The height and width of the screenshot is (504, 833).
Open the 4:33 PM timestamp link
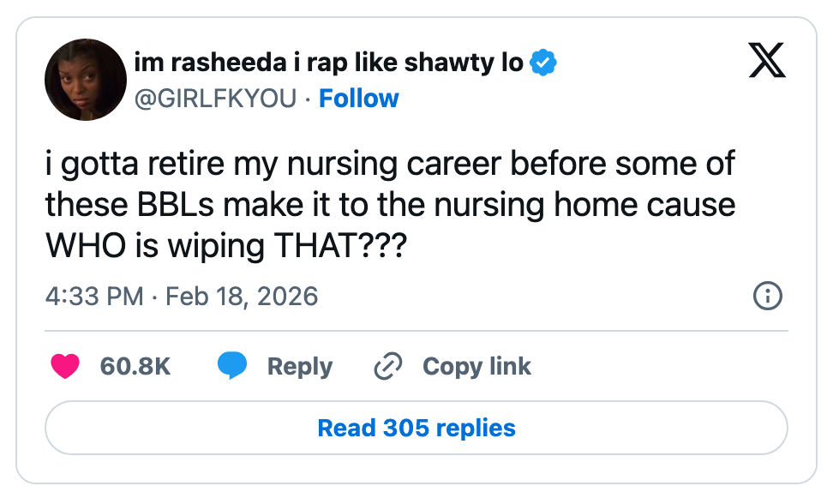tap(94, 297)
